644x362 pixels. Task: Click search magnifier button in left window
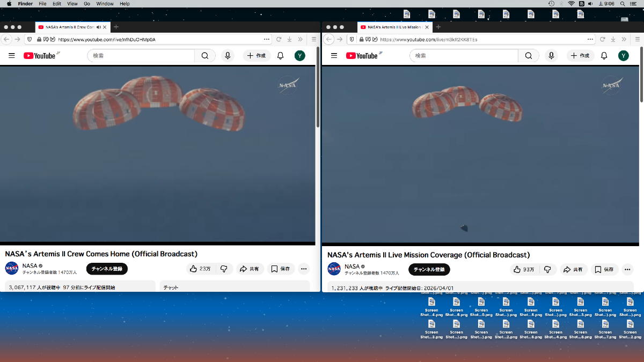pyautogui.click(x=205, y=56)
